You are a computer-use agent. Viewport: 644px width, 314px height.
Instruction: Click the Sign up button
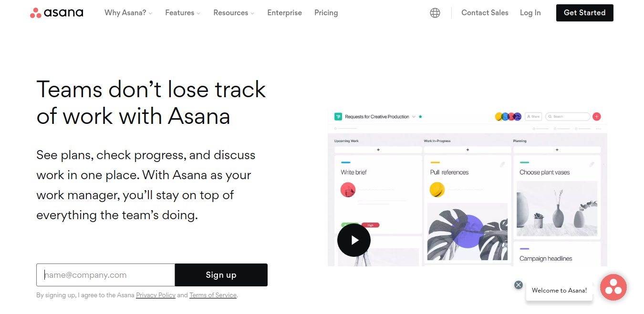pyautogui.click(x=221, y=275)
